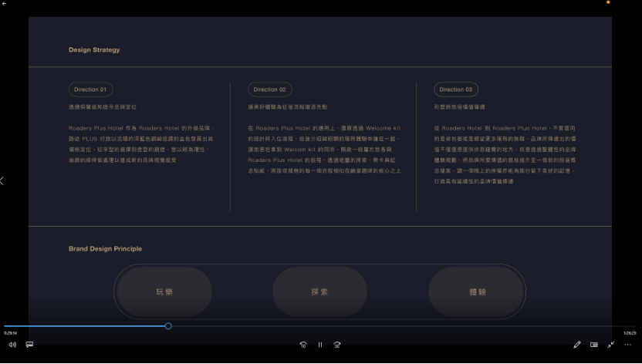Click the remaining time label at right
This screenshot has width=642, height=364.
tap(630, 333)
